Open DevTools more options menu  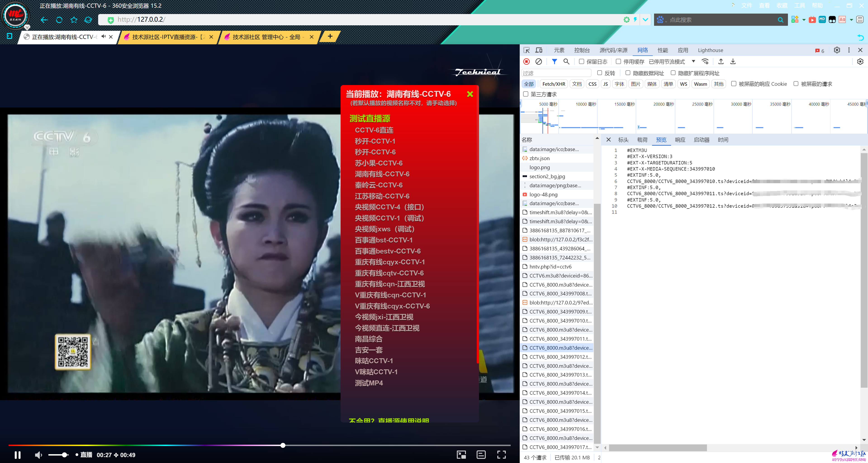[849, 50]
